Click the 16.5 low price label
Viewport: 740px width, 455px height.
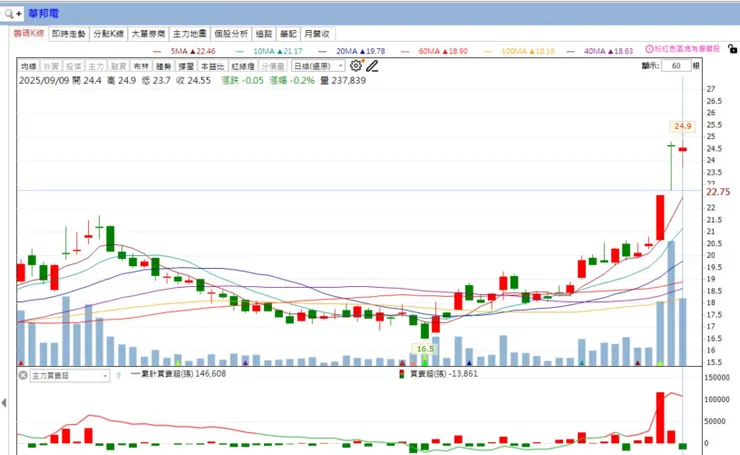(425, 349)
